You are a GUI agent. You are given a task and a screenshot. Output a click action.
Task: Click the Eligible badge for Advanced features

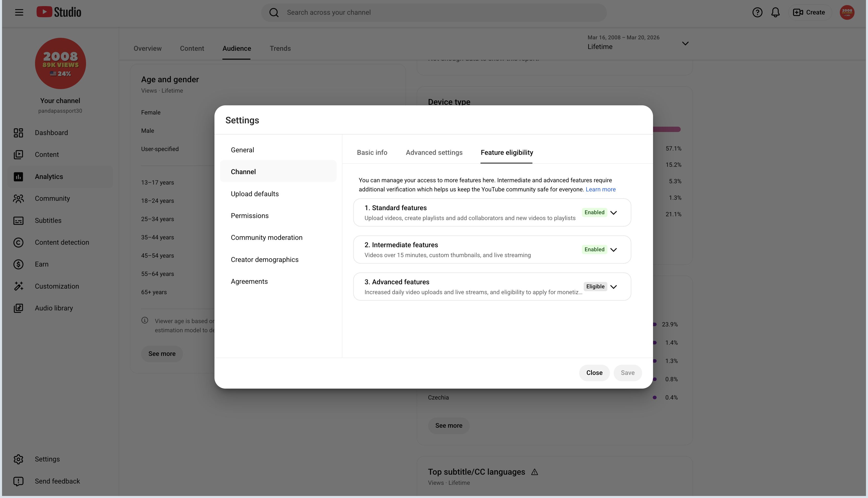pyautogui.click(x=595, y=287)
